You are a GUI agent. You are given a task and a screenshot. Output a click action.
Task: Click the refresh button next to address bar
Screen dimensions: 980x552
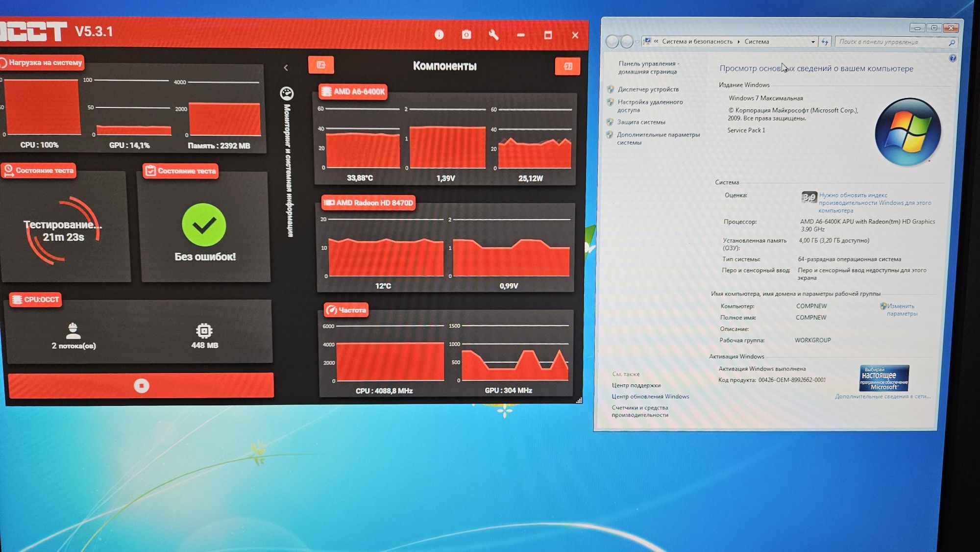(x=825, y=42)
